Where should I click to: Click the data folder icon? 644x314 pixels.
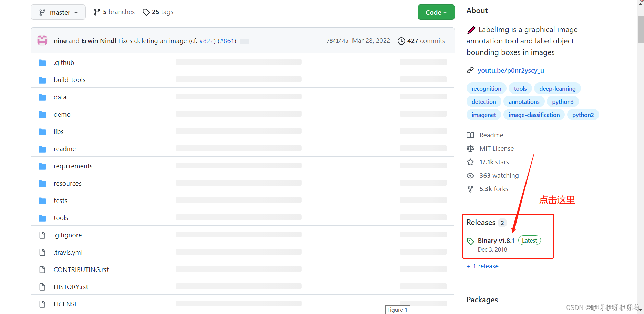42,97
